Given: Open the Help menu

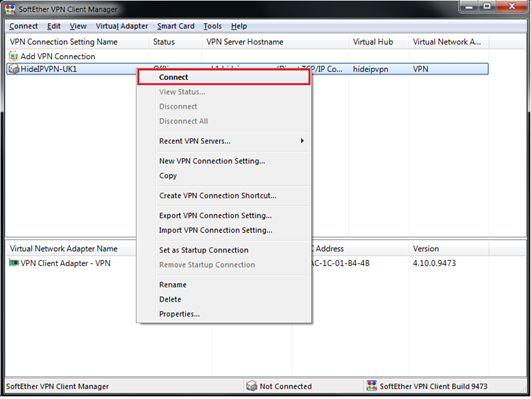Looking at the screenshot, I should pos(239,26).
